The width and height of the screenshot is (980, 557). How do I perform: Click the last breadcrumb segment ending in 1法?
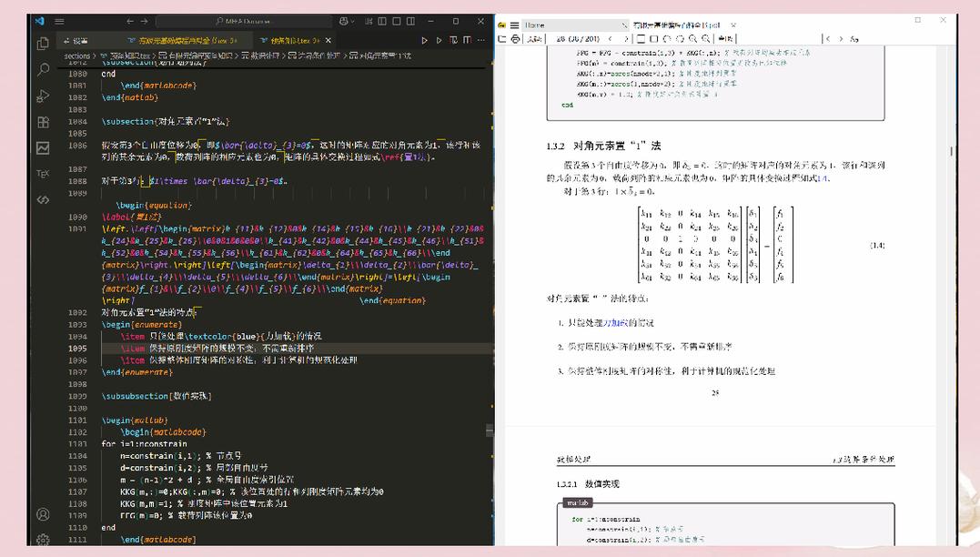click(380, 56)
